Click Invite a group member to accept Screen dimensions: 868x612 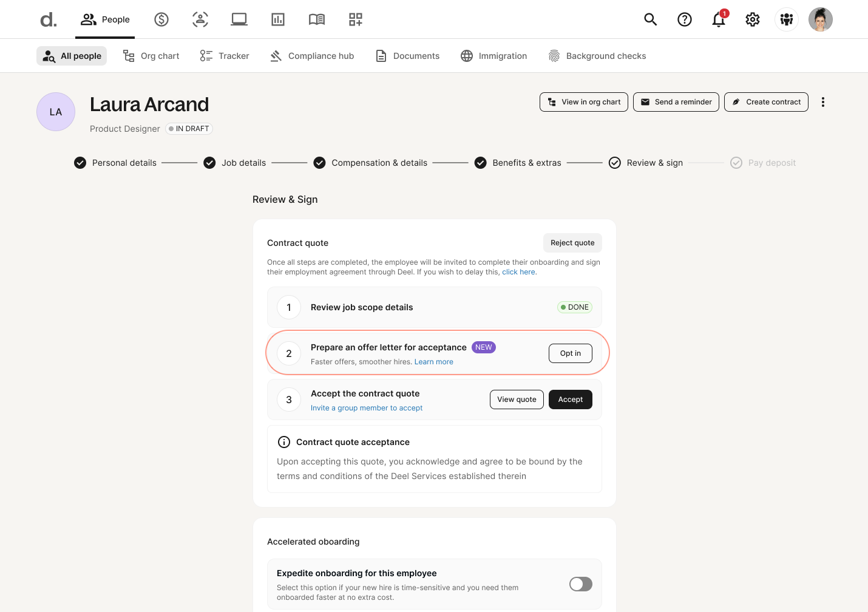point(367,407)
